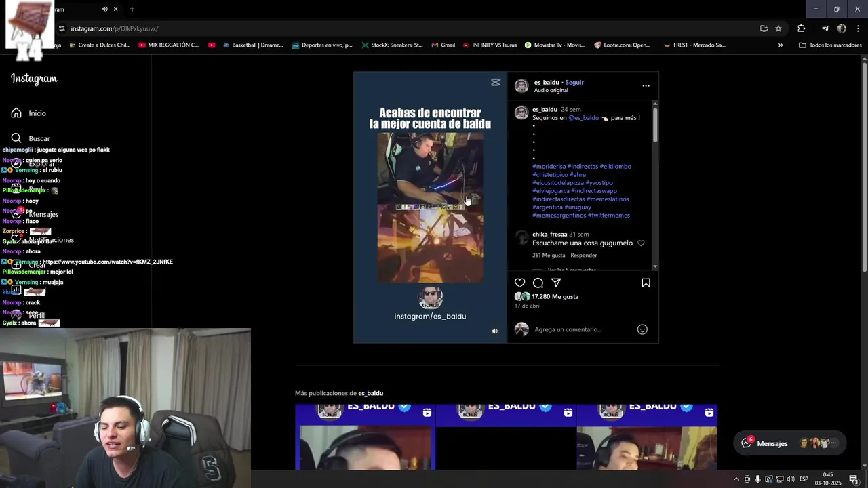Open comments with the speech bubble icon
Screen dimensions: 868x488
click(538, 283)
